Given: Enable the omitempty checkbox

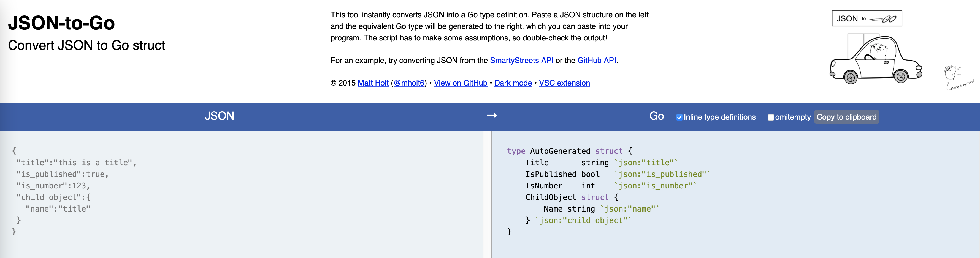Looking at the screenshot, I should [771, 117].
